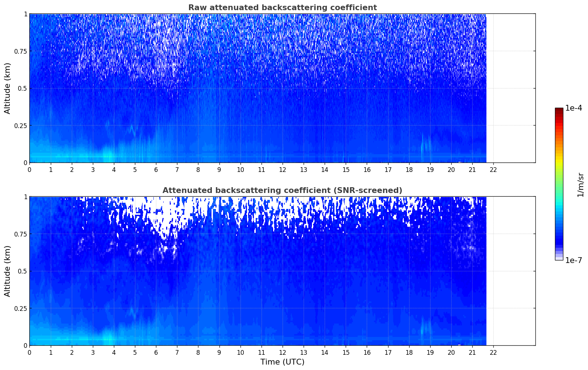Click the bottom plot's hour 20 tick label
Viewport: 588px width, 370px height.
(x=451, y=352)
